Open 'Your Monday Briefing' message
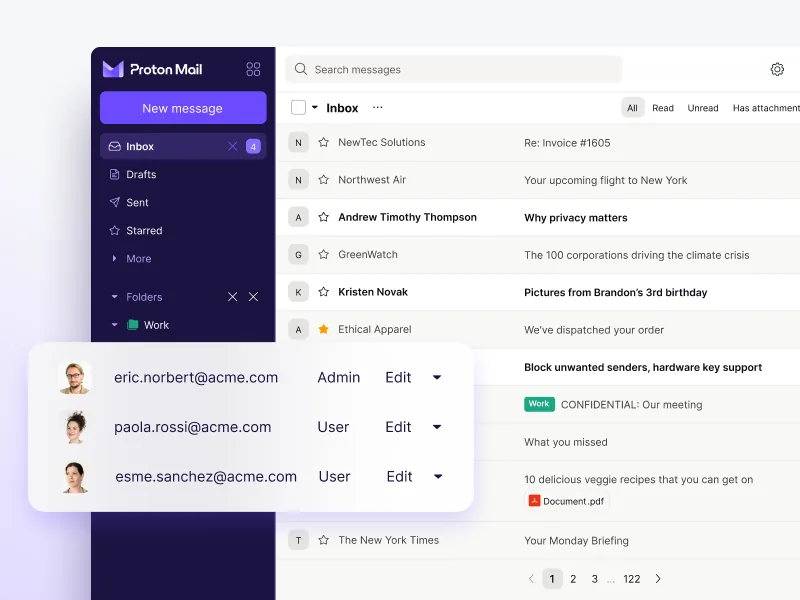Screen dimensions: 800x600 click(576, 541)
